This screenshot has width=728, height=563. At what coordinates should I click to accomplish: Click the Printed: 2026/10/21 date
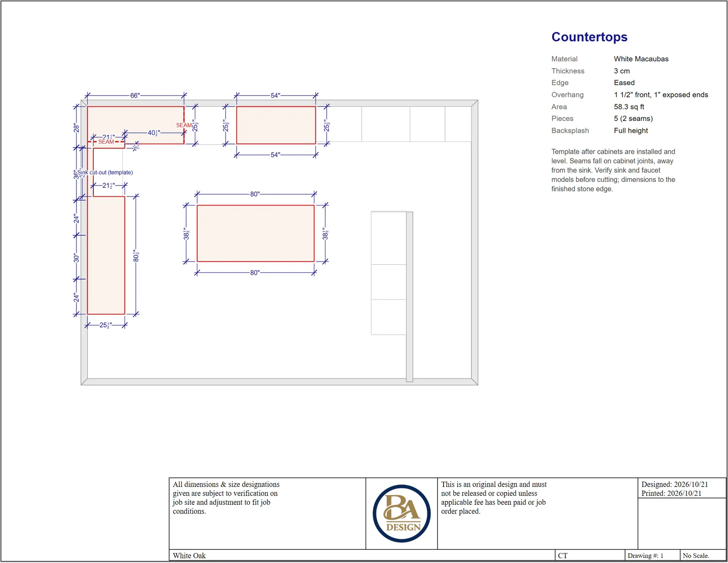672,493
